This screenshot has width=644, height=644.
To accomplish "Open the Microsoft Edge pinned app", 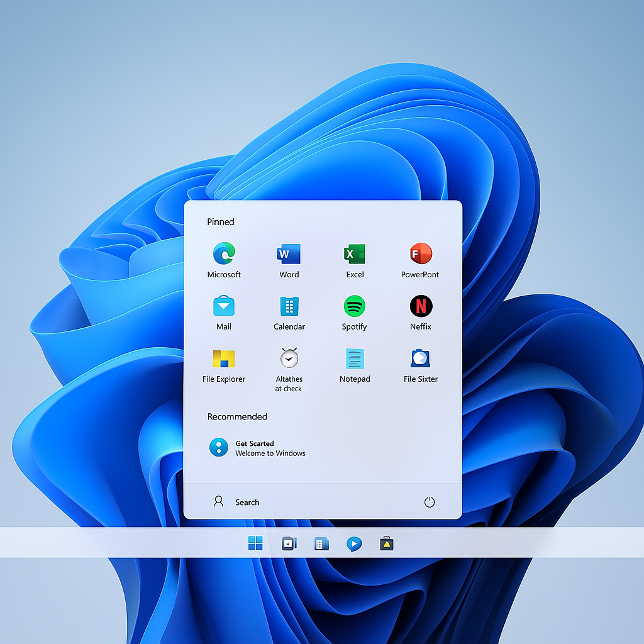I will [224, 253].
